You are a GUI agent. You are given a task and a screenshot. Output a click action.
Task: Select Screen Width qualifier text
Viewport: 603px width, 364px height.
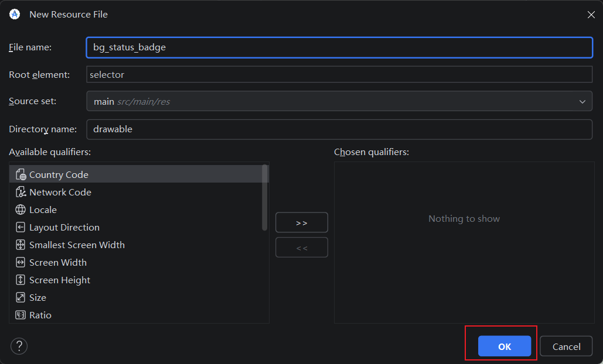[x=58, y=263]
